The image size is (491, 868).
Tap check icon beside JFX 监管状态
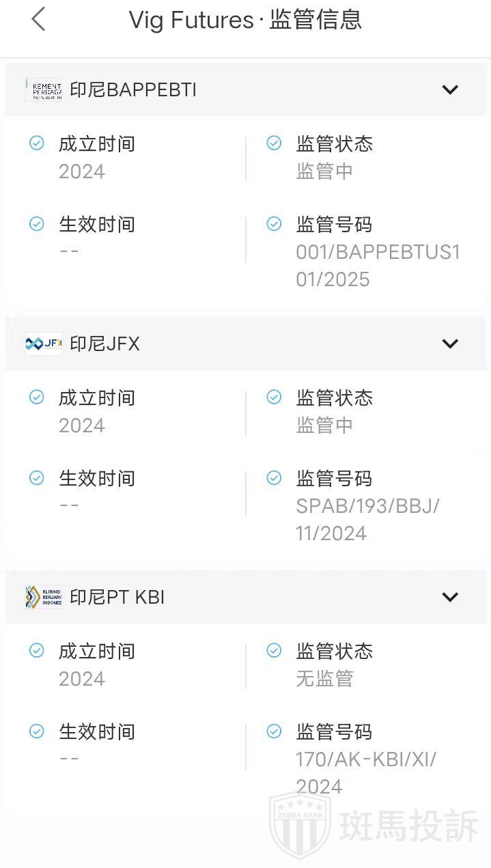click(274, 397)
